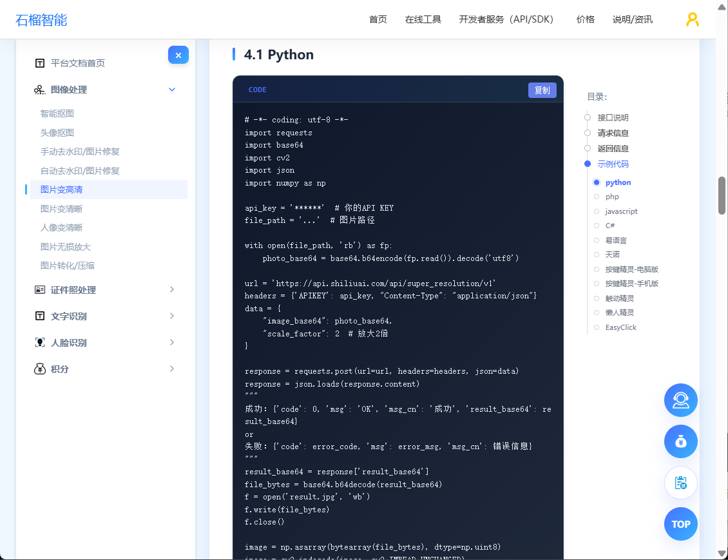Screen dimensions: 728x560
Task: Click the 平台文档首页 document icon
Action: pos(40,63)
